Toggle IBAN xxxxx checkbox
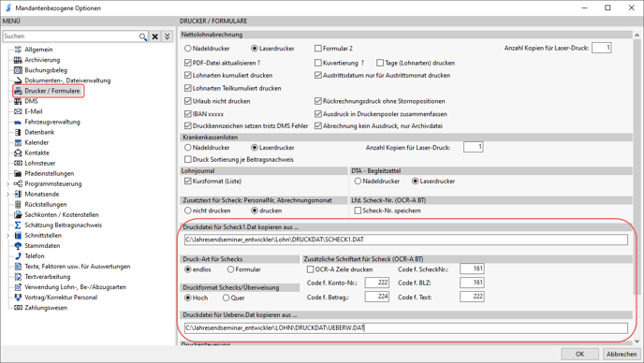 188,114
